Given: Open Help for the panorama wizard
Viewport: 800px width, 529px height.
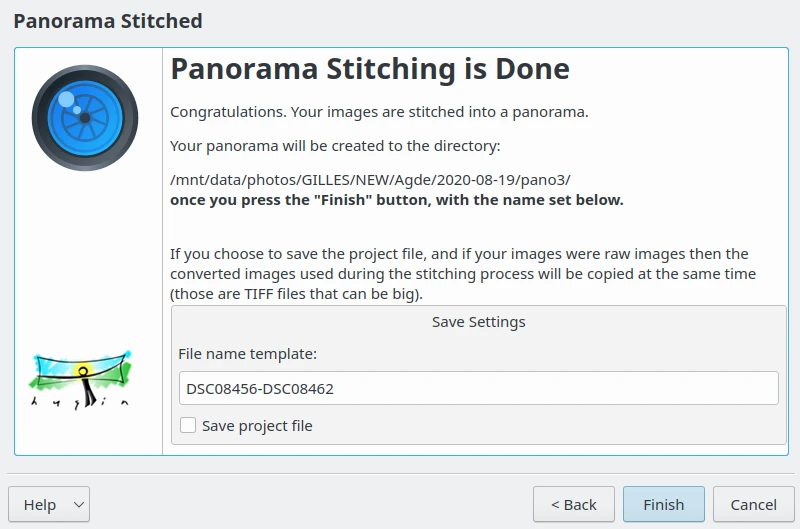Looking at the screenshot, I should click(x=40, y=505).
